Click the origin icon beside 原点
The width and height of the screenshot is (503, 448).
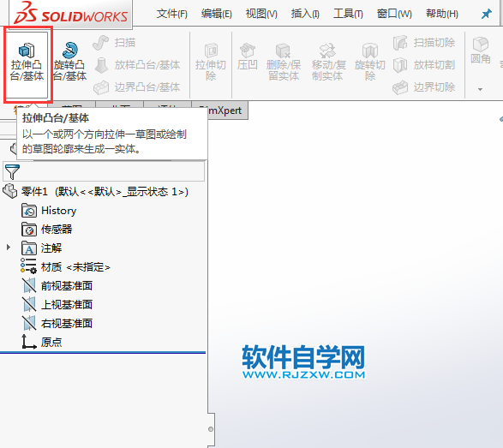click(x=28, y=342)
